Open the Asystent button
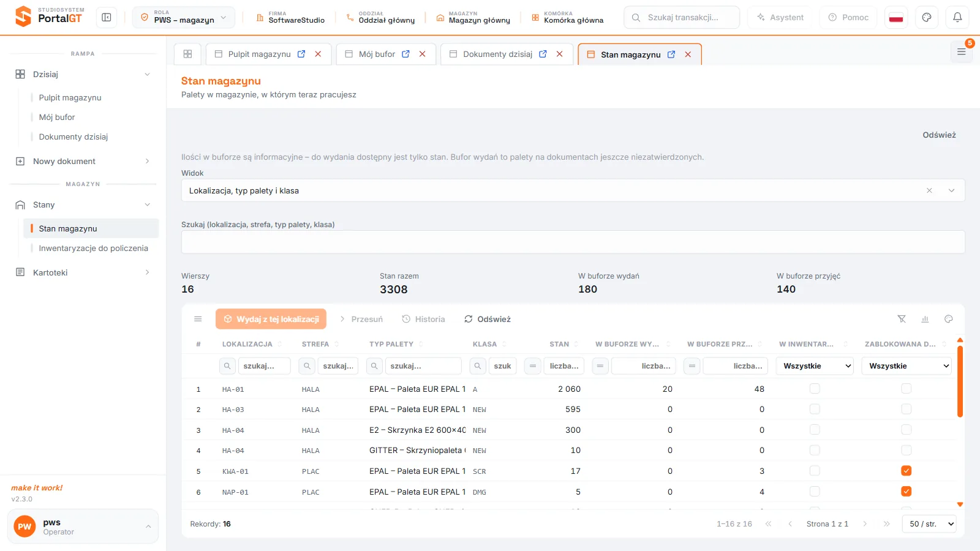 (780, 18)
